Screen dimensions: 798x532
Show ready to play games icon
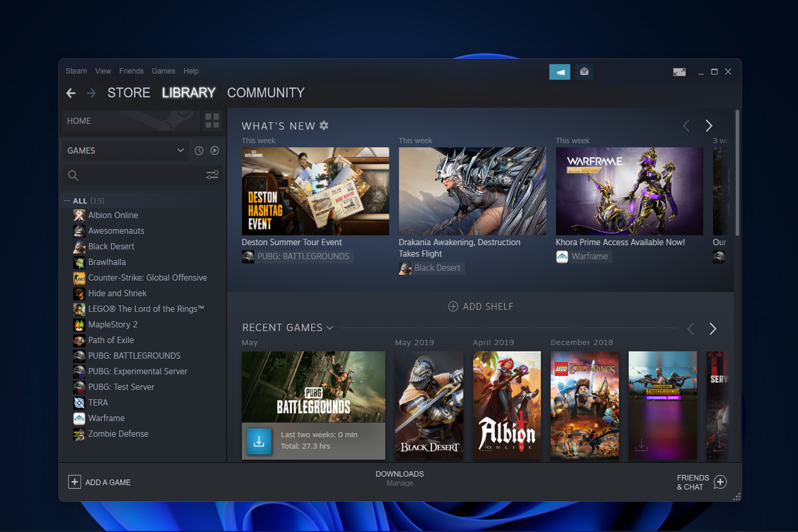(214, 150)
